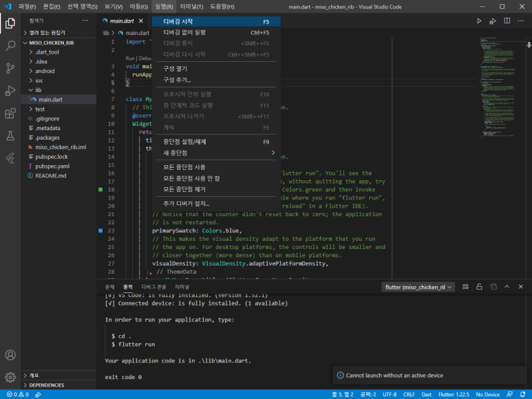Open the 새 중단점 submenu

(216, 153)
